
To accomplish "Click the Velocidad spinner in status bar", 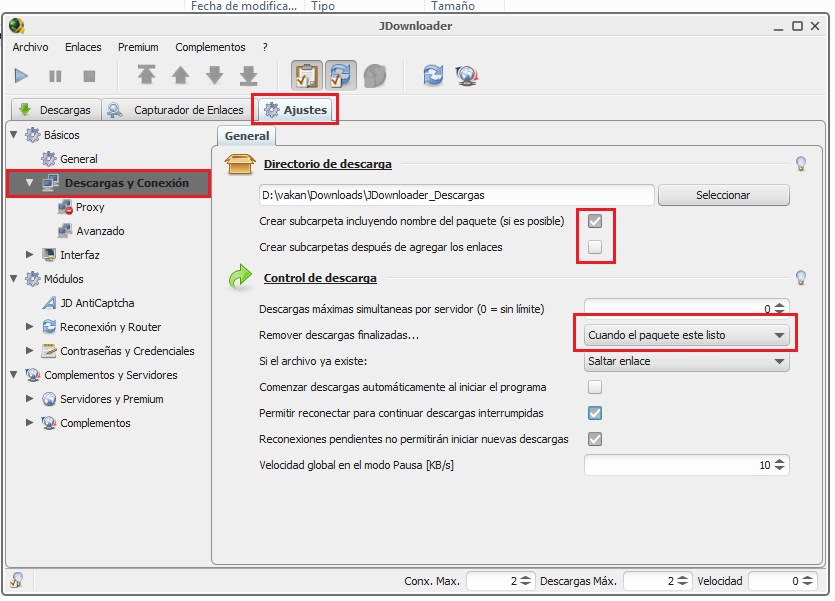I will click(782, 581).
